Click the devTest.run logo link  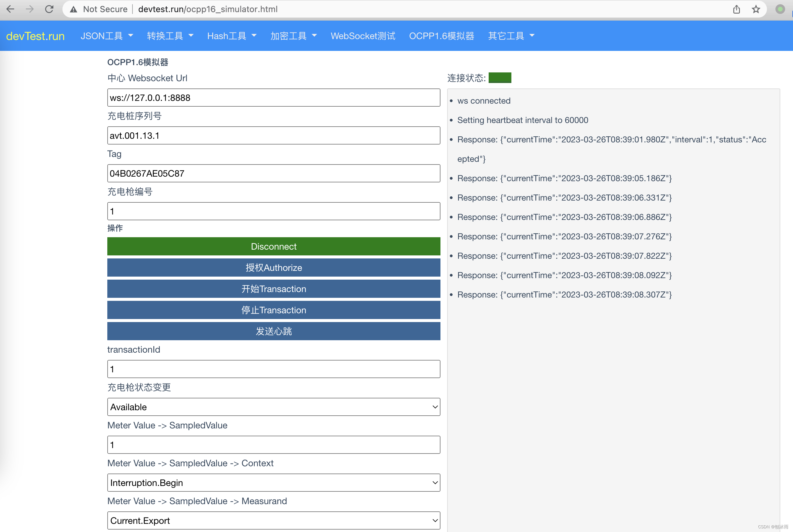coord(35,36)
